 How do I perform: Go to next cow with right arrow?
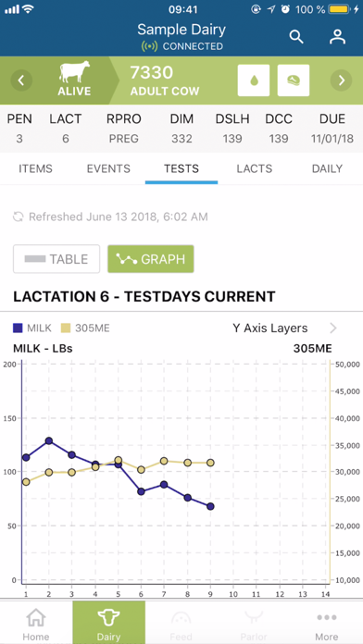[341, 80]
